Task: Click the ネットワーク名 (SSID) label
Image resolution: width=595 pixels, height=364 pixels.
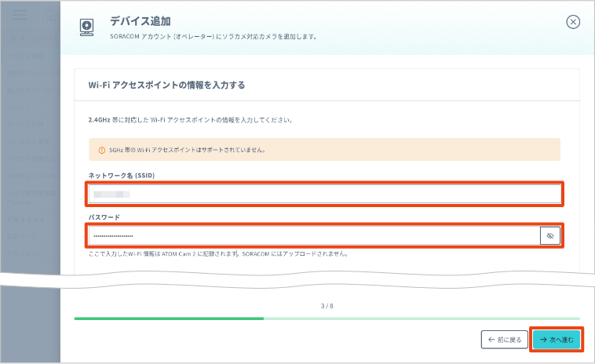Action: coord(122,175)
